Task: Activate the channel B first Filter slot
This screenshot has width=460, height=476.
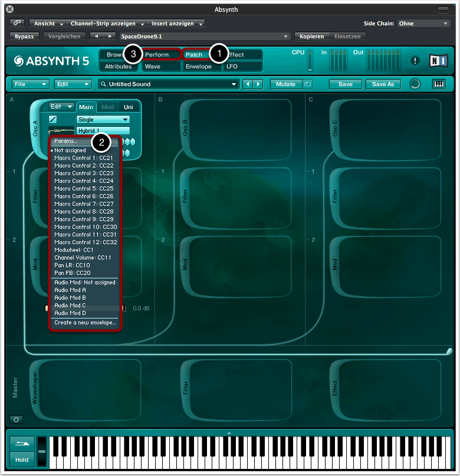Action: pos(235,198)
